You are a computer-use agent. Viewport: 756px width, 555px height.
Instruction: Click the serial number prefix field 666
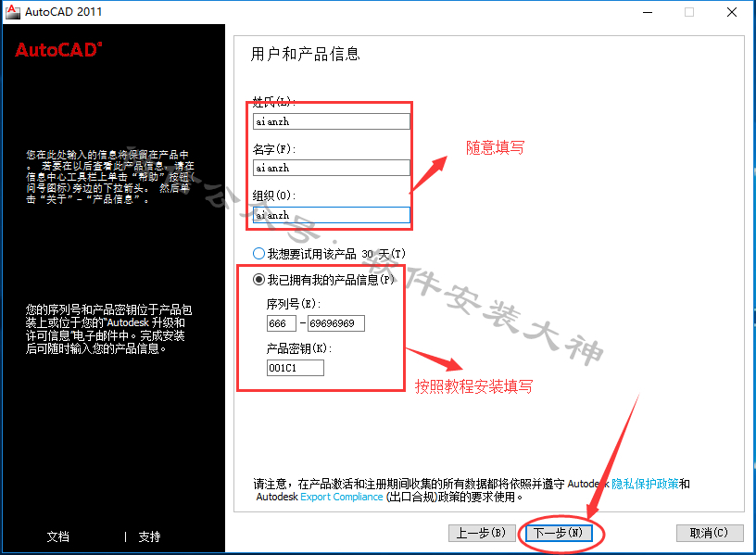coord(282,323)
